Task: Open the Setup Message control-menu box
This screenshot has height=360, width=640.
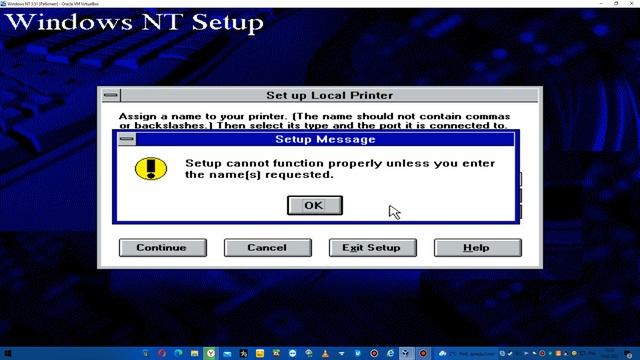Action: click(127, 139)
